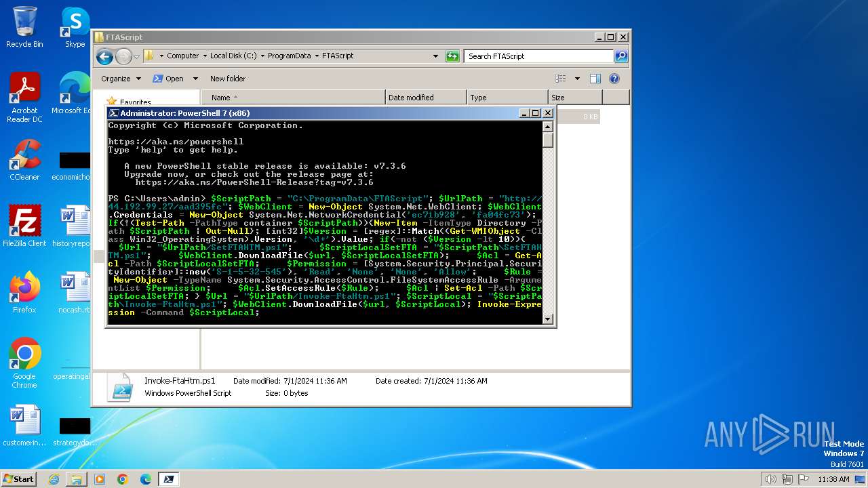Screen dimensions: 868x488
Task: Open historyrepo Word document icon
Action: tap(73, 226)
